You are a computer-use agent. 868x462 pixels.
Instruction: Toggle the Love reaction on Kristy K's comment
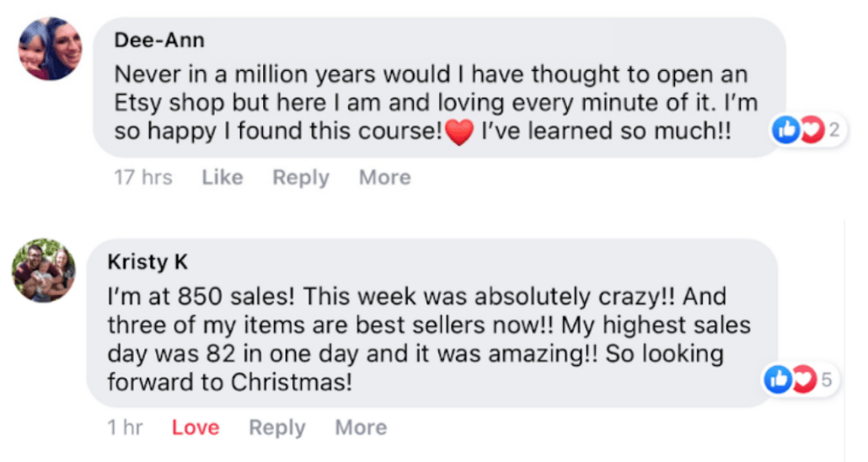pyautogui.click(x=196, y=427)
